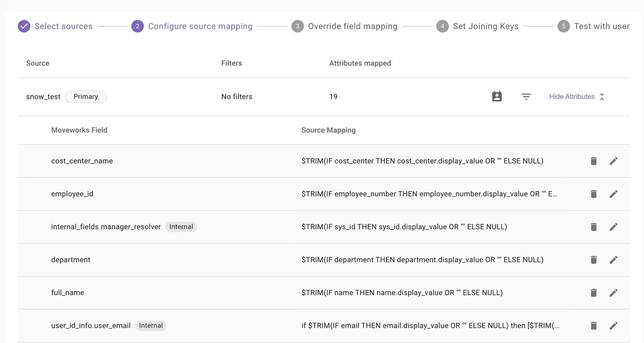Open the contact badge icon for snow_test
Screen dimensions: 644x343
coord(497,97)
